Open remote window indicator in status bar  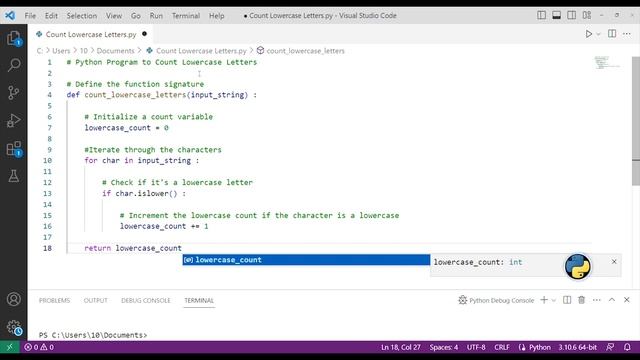coord(9,347)
